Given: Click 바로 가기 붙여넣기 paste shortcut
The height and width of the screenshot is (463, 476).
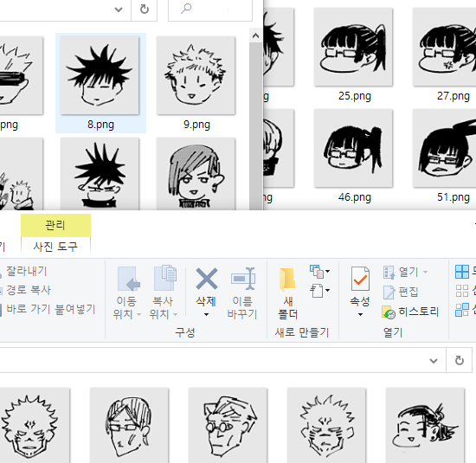Looking at the screenshot, I should click(50, 309).
